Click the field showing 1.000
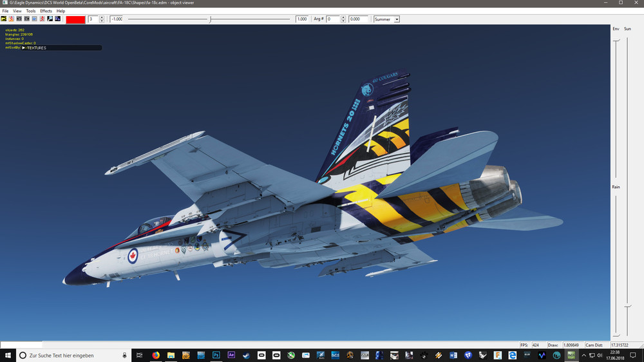 [x=302, y=19]
